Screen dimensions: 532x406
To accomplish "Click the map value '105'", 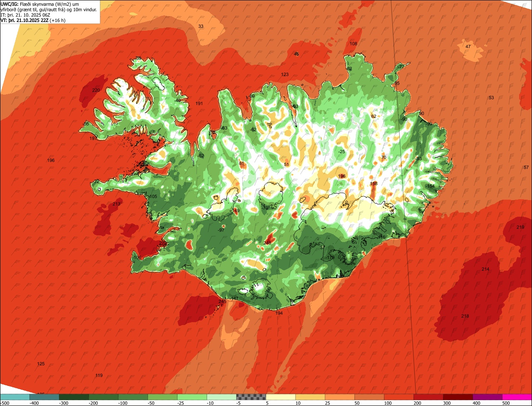I will (153, 196).
